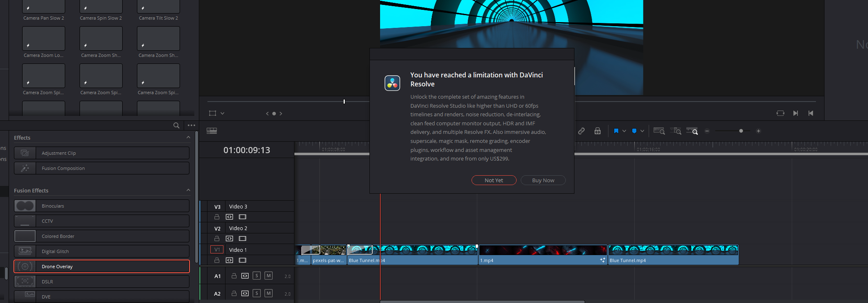This screenshot has height=303, width=868.
Task: Click the timeline zoom slider handle
Action: coord(741,131)
